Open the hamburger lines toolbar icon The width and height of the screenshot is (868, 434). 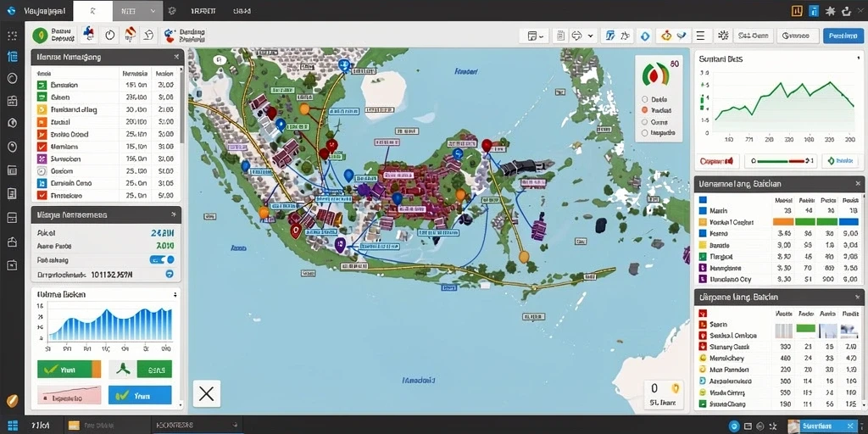coord(700,36)
